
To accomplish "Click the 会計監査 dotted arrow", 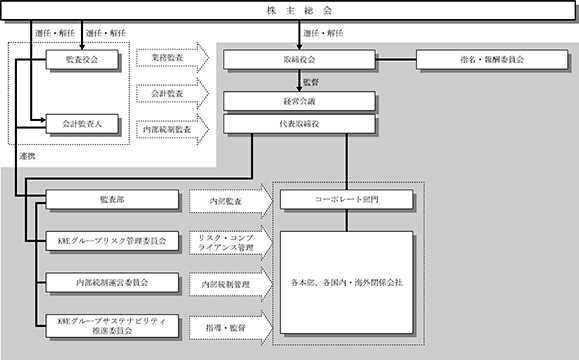I will pyautogui.click(x=172, y=93).
